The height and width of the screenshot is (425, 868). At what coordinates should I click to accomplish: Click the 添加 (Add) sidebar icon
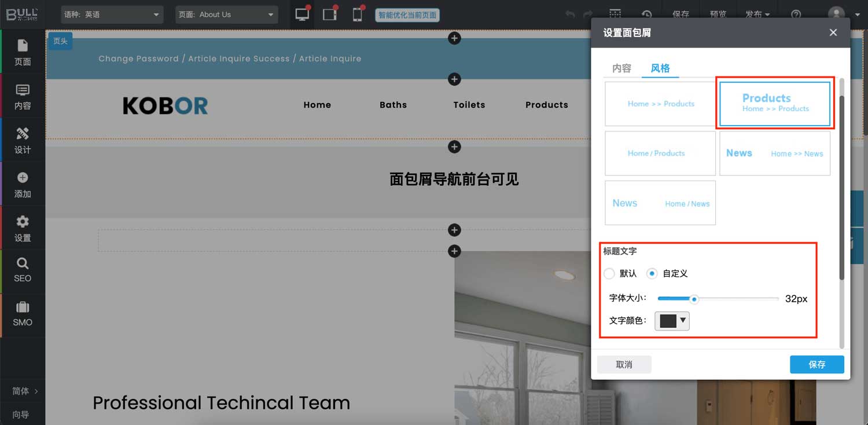coord(23,184)
